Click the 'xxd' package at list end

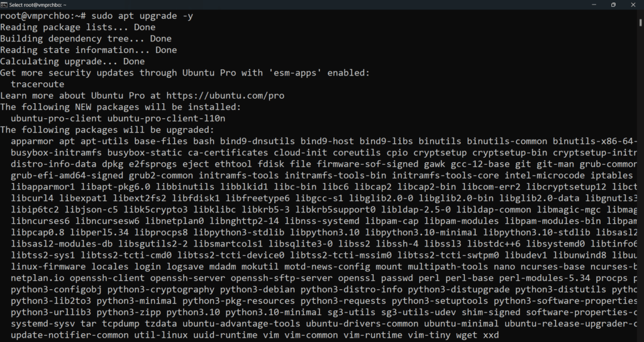click(x=491, y=335)
